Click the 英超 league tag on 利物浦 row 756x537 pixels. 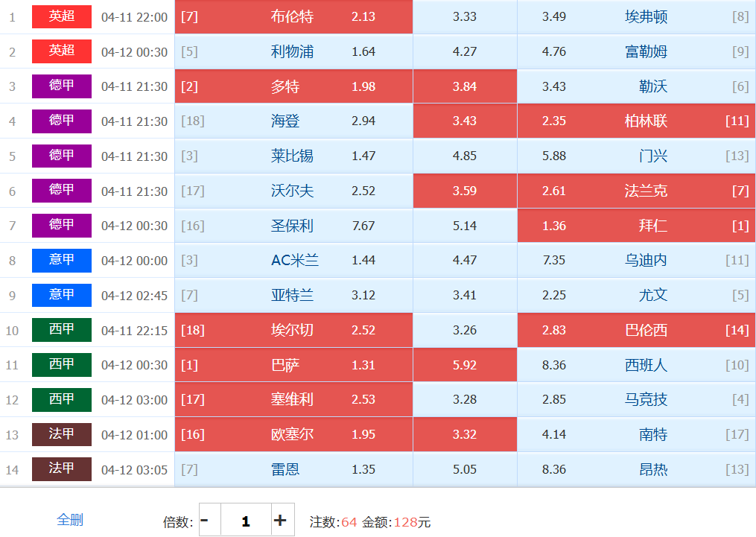(x=62, y=51)
